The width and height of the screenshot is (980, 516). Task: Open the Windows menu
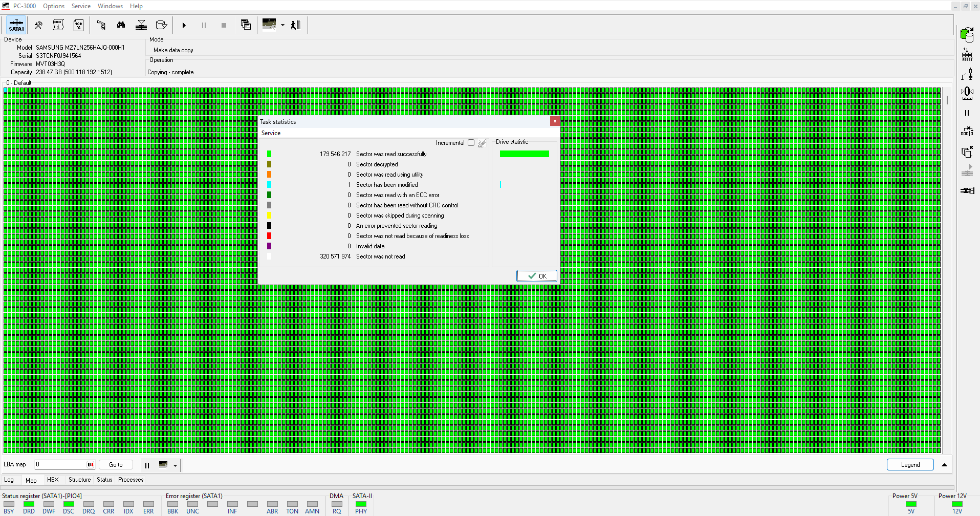pyautogui.click(x=110, y=6)
